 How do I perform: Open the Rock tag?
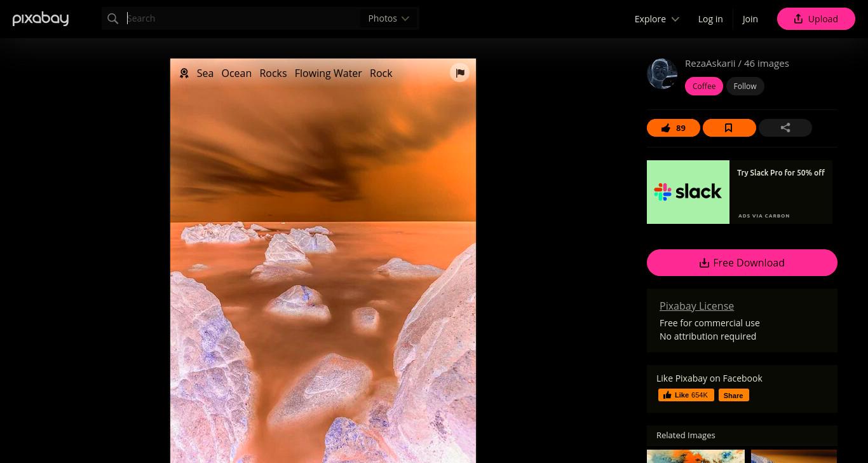point(381,73)
